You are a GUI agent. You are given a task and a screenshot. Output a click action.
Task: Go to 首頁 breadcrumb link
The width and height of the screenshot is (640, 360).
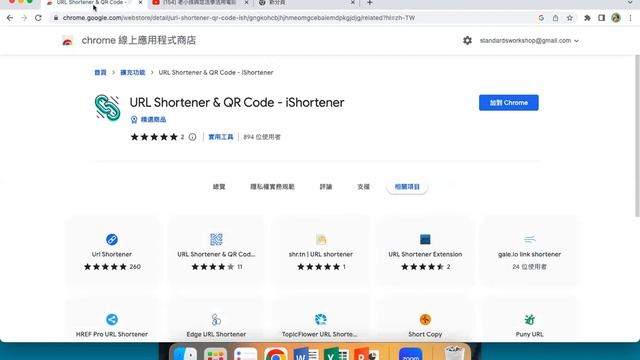click(100, 72)
